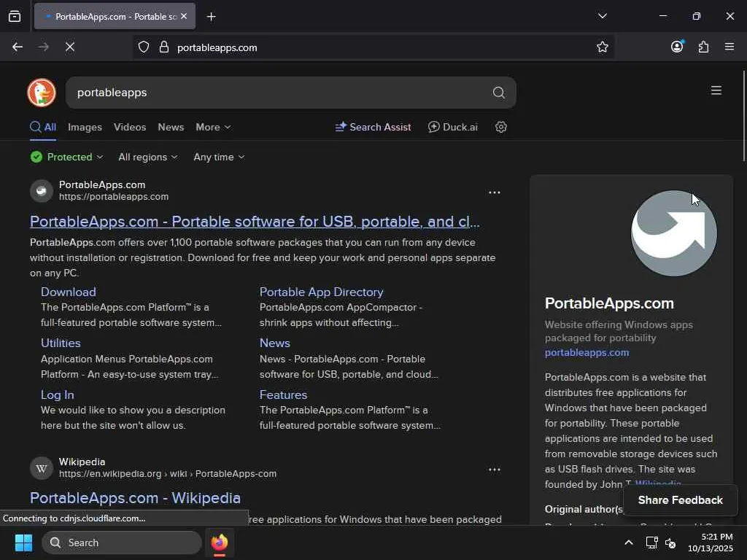Open the All regions dropdown
Screen dimensions: 747x560
click(x=147, y=157)
